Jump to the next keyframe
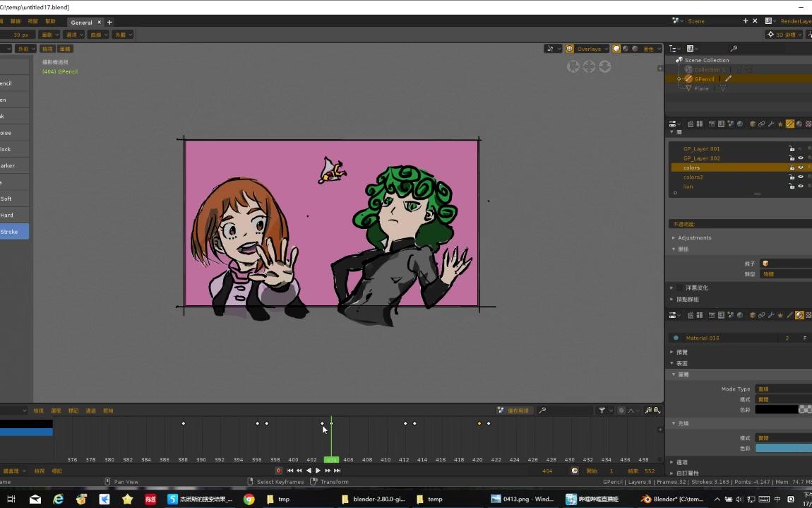The width and height of the screenshot is (812, 508). 328,471
